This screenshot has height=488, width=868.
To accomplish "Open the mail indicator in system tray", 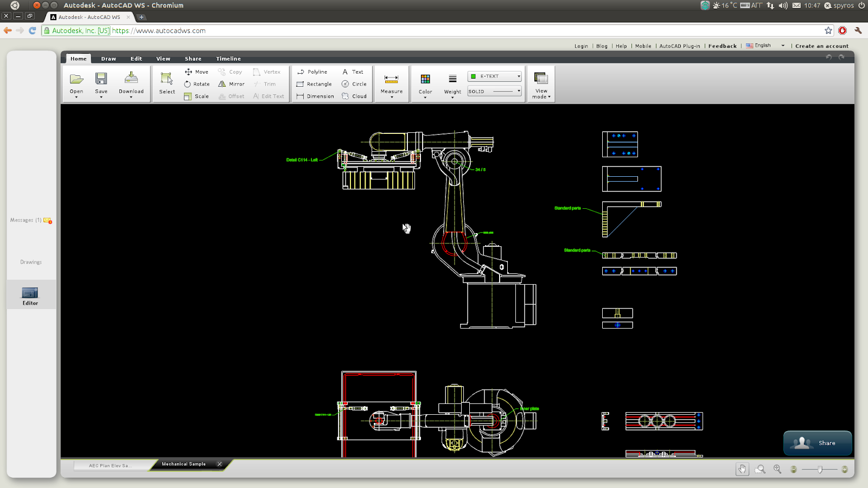I will tap(796, 5).
